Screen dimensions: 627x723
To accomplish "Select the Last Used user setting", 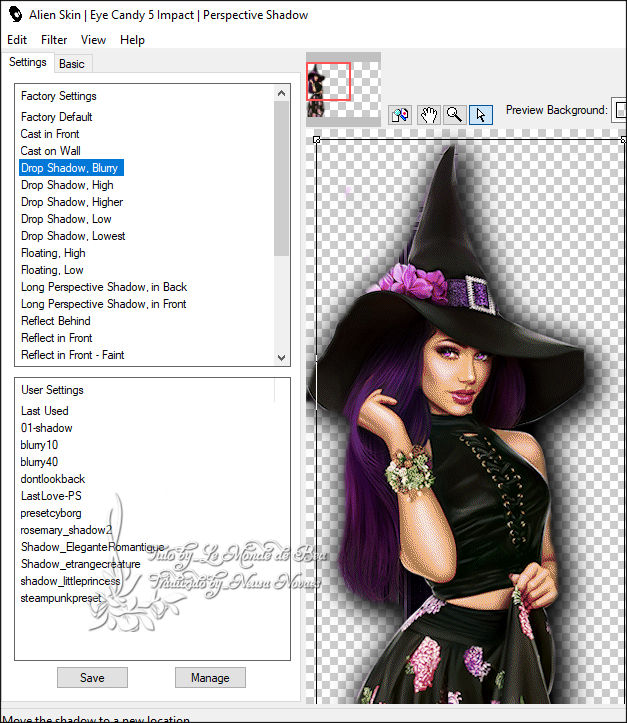I will 45,411.
